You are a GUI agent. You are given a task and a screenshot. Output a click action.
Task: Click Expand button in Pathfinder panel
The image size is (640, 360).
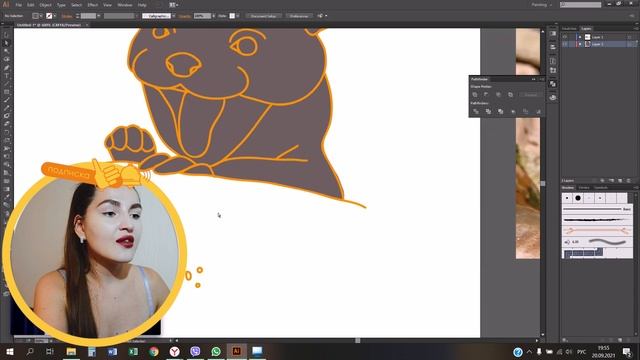(x=531, y=95)
